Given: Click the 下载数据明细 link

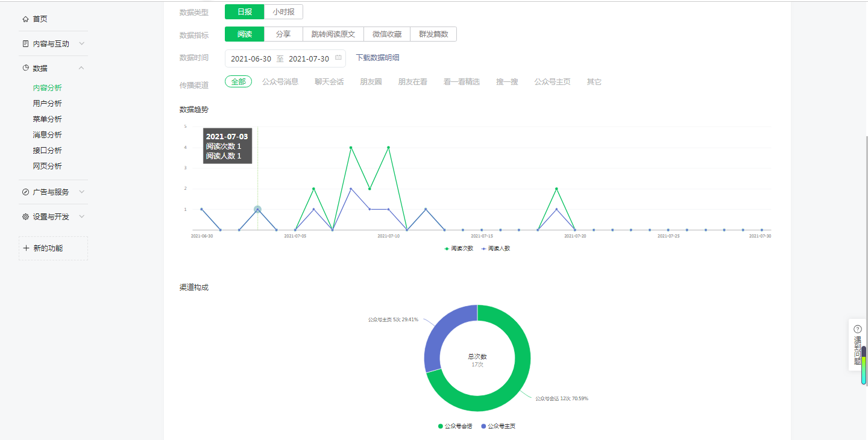Looking at the screenshot, I should point(377,58).
